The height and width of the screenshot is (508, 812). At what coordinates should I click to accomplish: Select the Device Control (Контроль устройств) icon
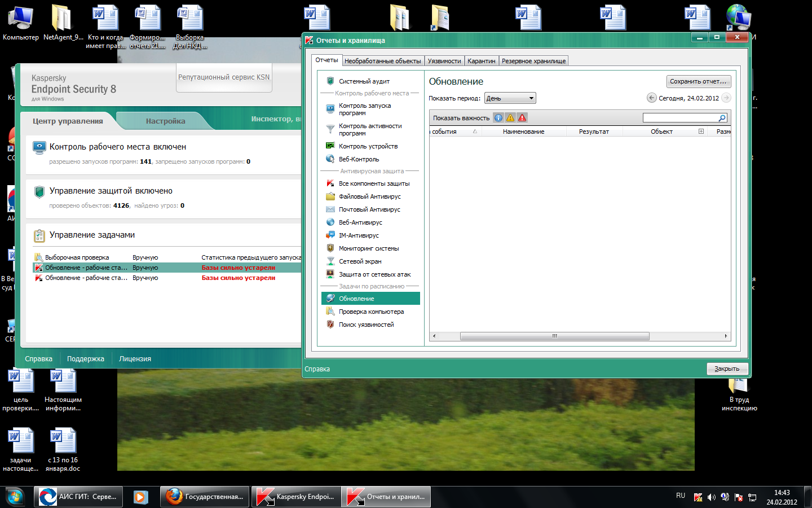click(x=330, y=146)
